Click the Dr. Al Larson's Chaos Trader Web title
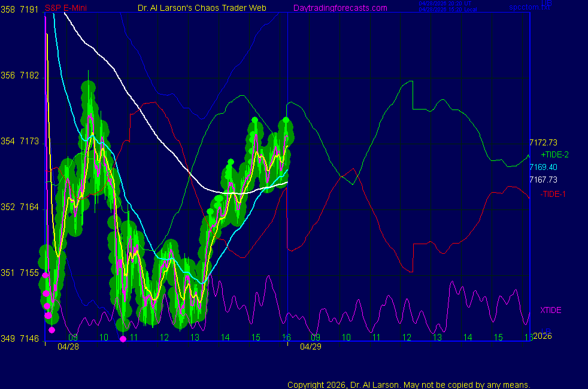Viewport: 588px width, 389px height. coord(202,8)
